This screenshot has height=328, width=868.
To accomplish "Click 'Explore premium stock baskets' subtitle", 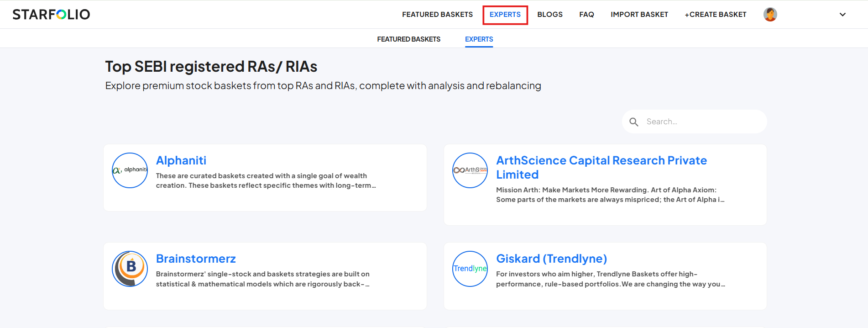I will click(x=323, y=86).
